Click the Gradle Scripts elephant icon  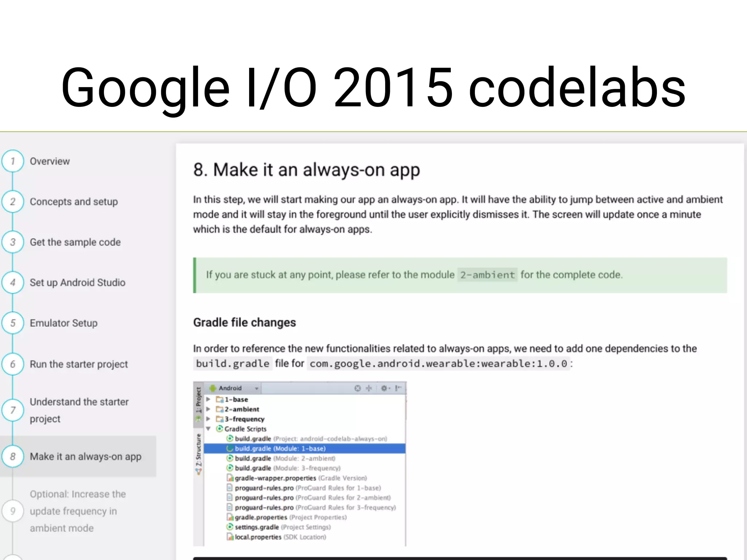(220, 429)
